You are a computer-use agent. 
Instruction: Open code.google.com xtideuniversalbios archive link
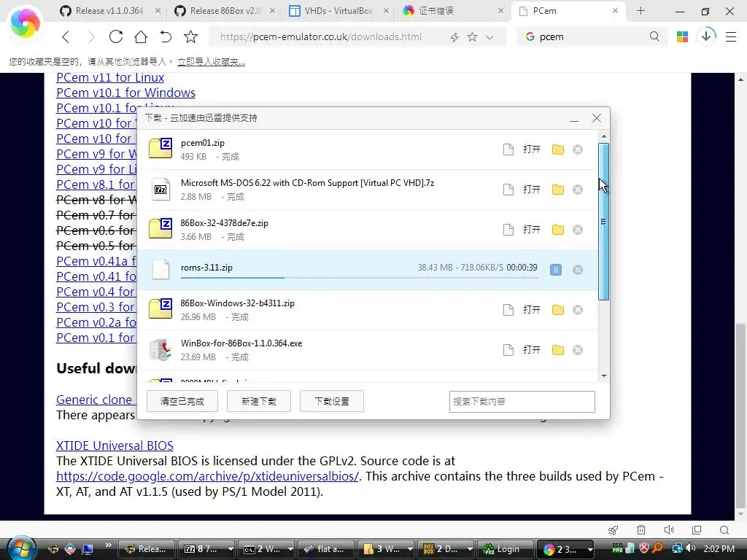(x=207, y=476)
